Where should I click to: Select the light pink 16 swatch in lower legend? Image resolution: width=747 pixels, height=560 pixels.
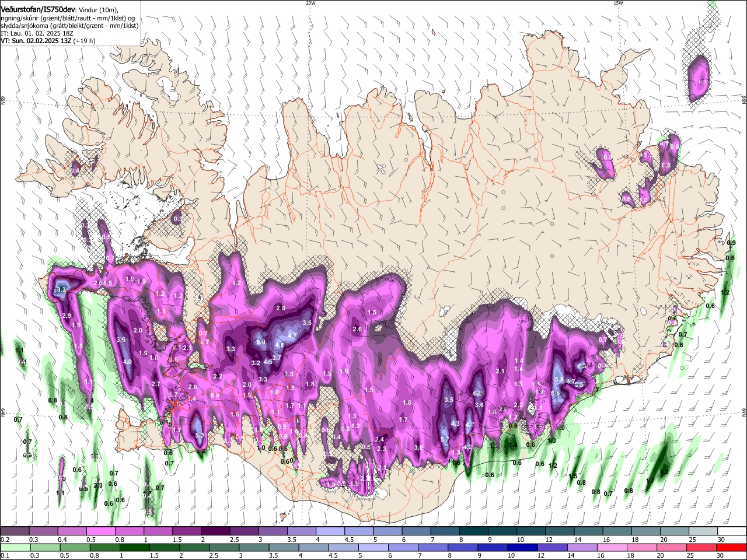coord(612,547)
